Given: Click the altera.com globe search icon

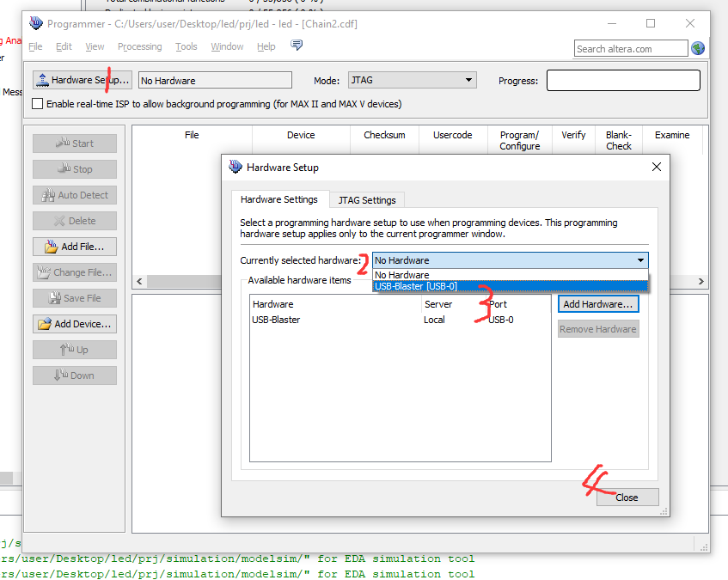Looking at the screenshot, I should click(698, 48).
